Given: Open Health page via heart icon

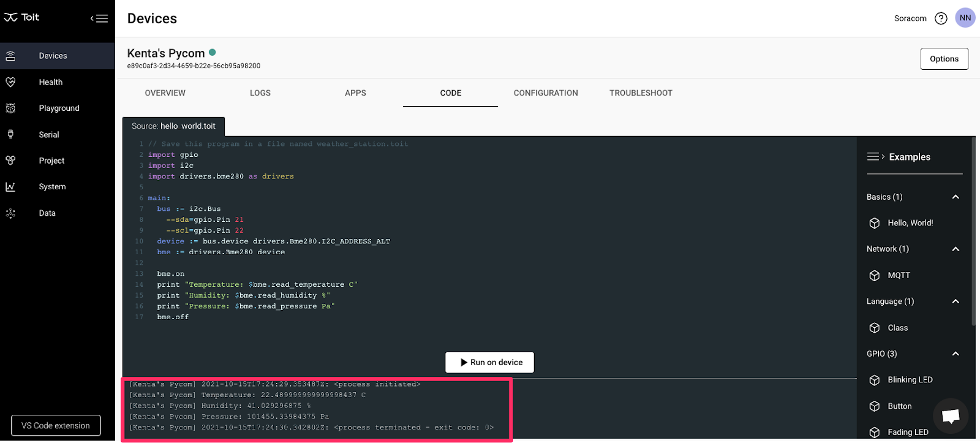Looking at the screenshot, I should pos(10,82).
